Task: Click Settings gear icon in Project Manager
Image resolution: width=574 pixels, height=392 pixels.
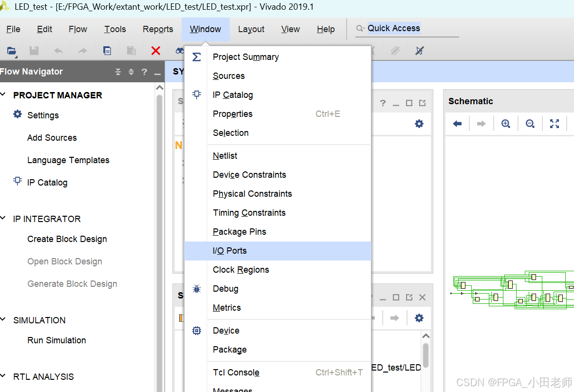Action: pos(18,114)
